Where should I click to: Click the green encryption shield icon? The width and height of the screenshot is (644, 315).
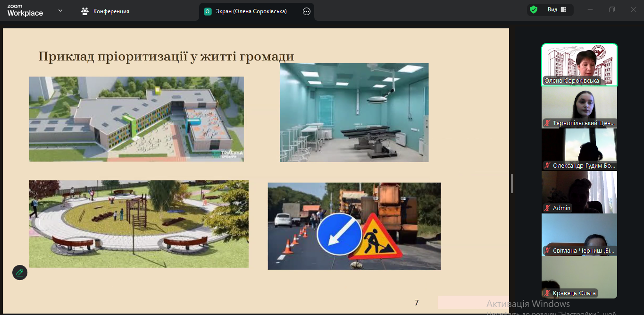[534, 9]
